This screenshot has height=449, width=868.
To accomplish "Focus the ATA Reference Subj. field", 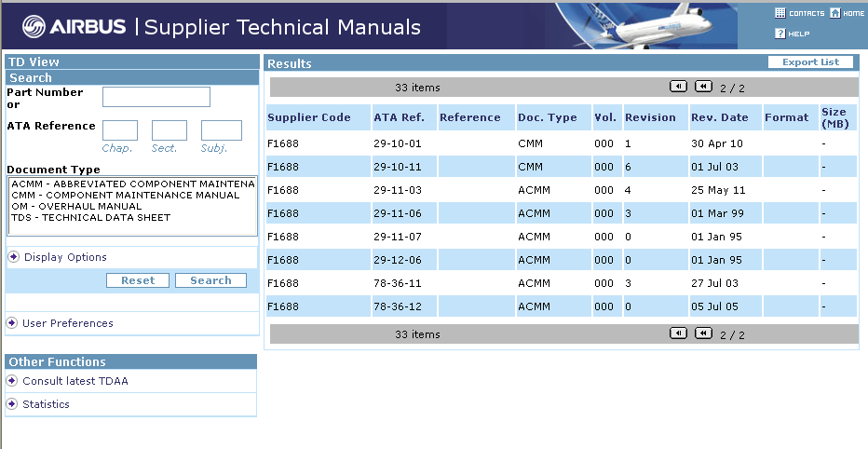I will 222,130.
